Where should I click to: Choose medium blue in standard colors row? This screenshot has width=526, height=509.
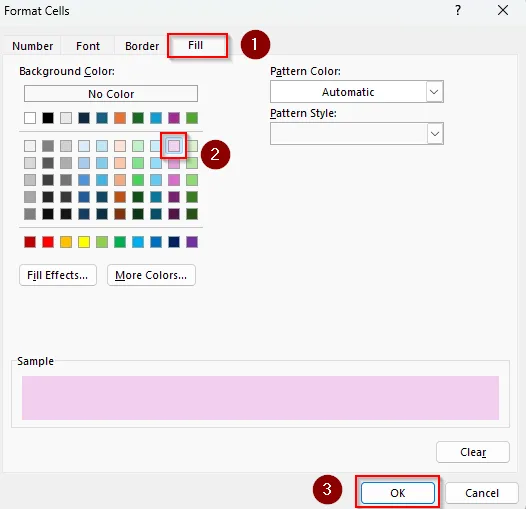pyautogui.click(x=156, y=242)
